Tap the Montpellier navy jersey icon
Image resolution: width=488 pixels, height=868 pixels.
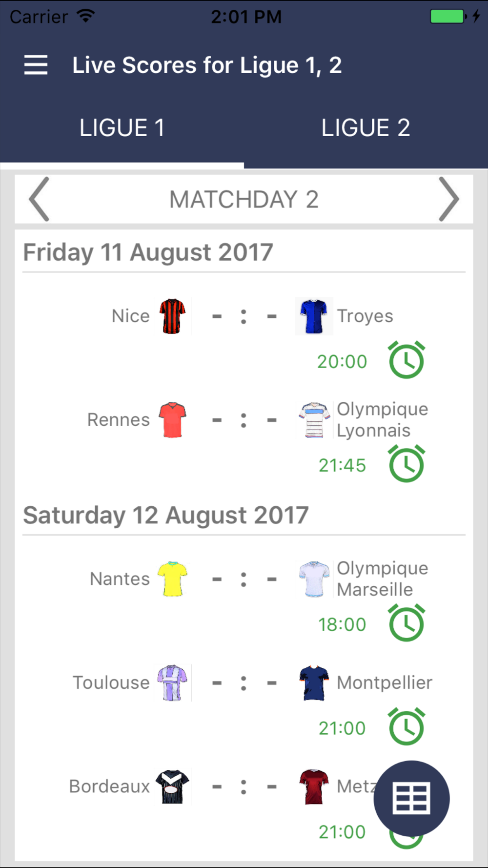(x=314, y=682)
